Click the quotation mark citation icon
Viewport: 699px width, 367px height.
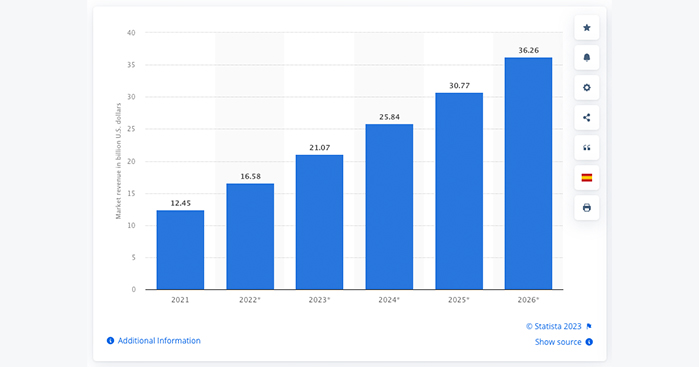[587, 148]
